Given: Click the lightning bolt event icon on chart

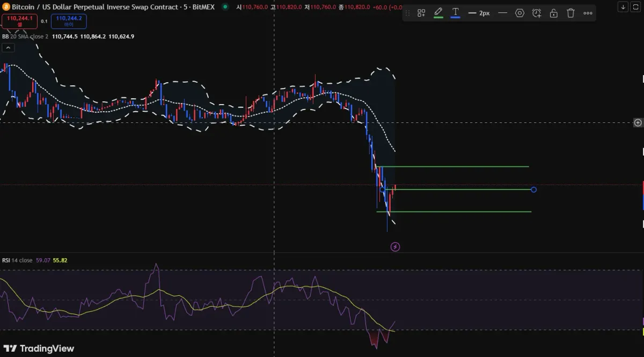Looking at the screenshot, I should [x=396, y=247].
